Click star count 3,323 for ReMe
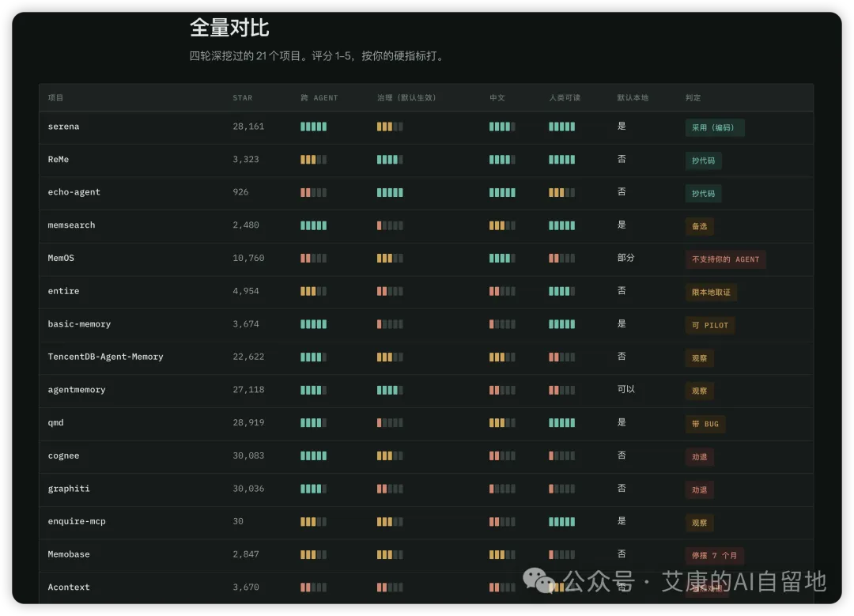Image resolution: width=854 pixels, height=616 pixels. [x=246, y=160]
